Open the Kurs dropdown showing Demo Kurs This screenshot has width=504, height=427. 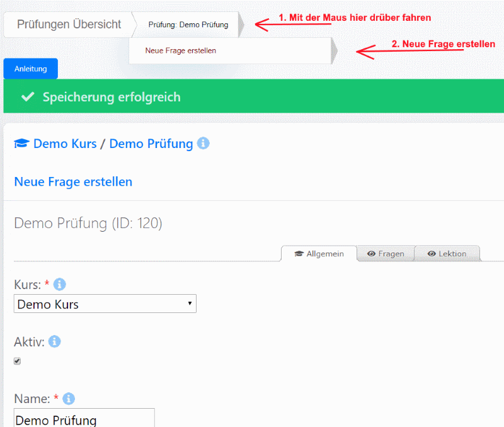[105, 304]
